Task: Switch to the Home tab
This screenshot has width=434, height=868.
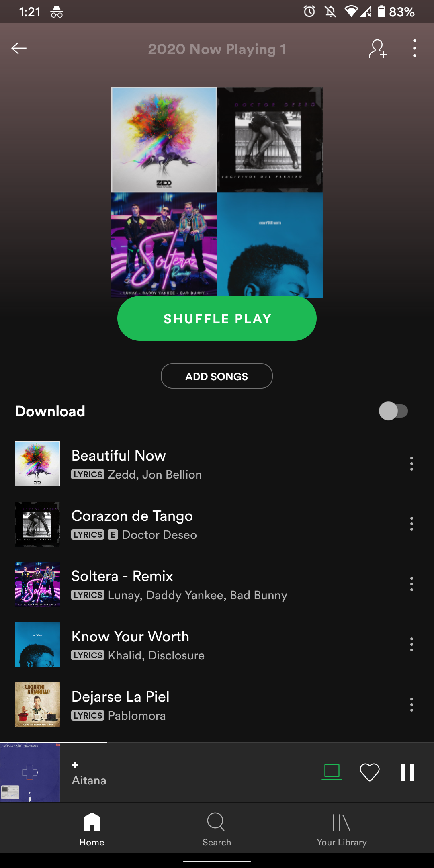Action: pos(92,829)
